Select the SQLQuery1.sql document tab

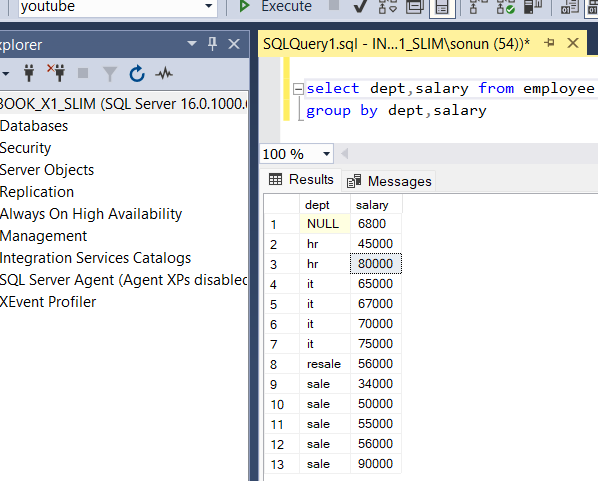click(x=397, y=44)
